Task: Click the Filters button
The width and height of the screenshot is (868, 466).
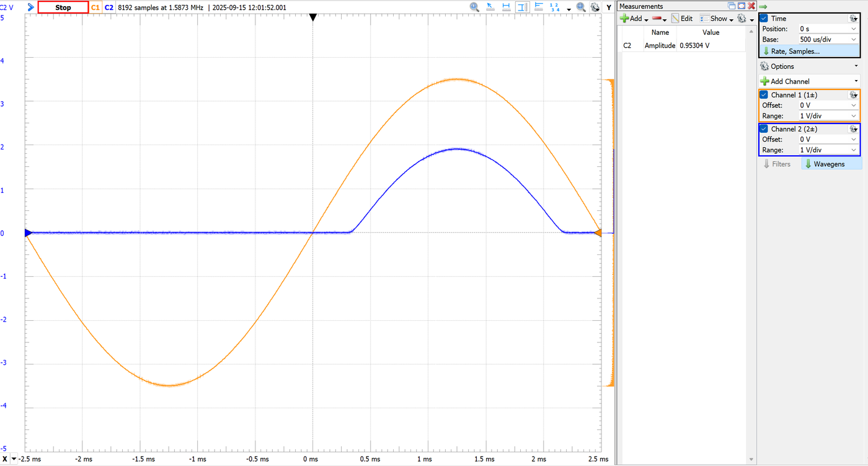Action: coord(777,164)
